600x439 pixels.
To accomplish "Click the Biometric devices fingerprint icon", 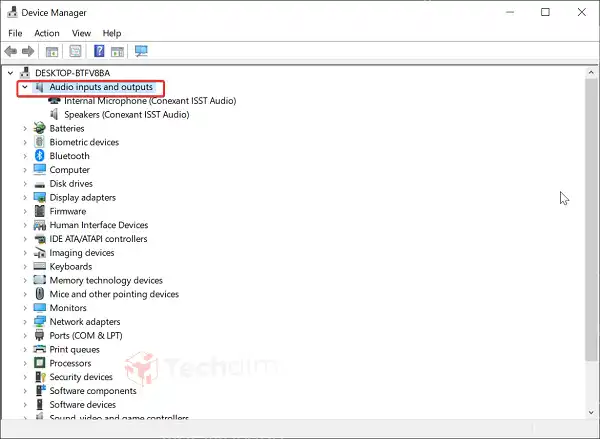I will coord(39,142).
